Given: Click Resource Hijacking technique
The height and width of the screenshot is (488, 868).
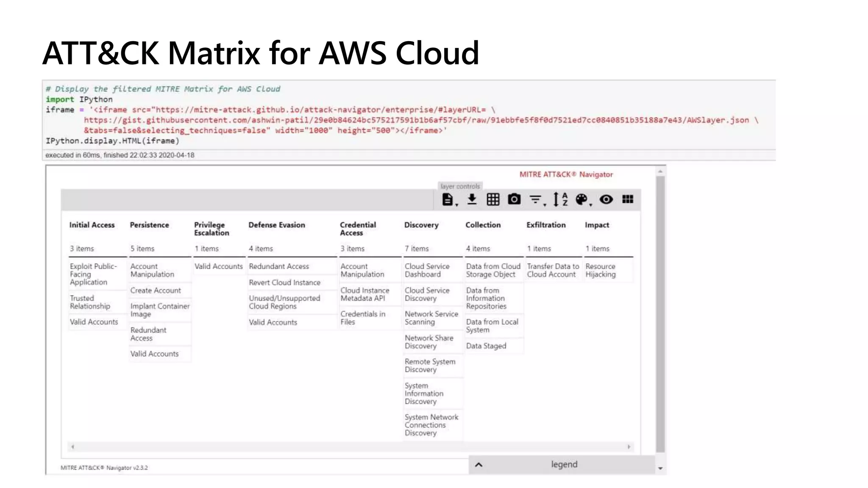Looking at the screenshot, I should click(609, 270).
